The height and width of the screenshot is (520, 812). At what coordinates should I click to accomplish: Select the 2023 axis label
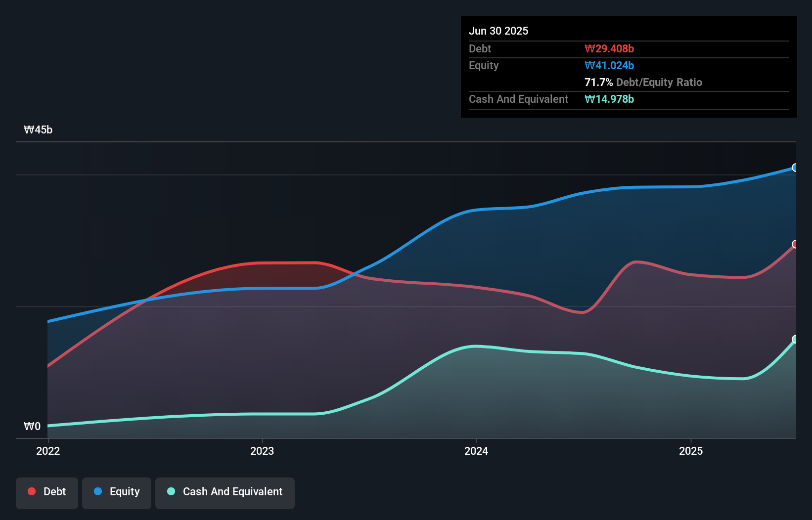(x=263, y=451)
